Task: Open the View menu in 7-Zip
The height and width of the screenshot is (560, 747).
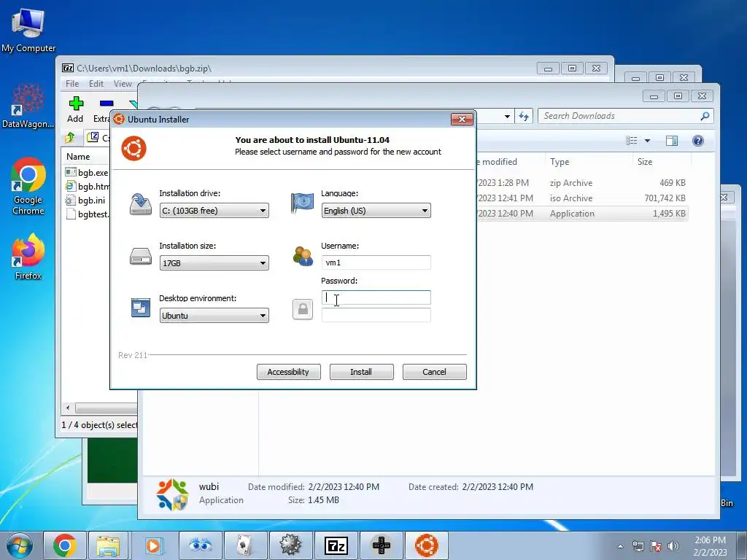Action: coord(123,84)
